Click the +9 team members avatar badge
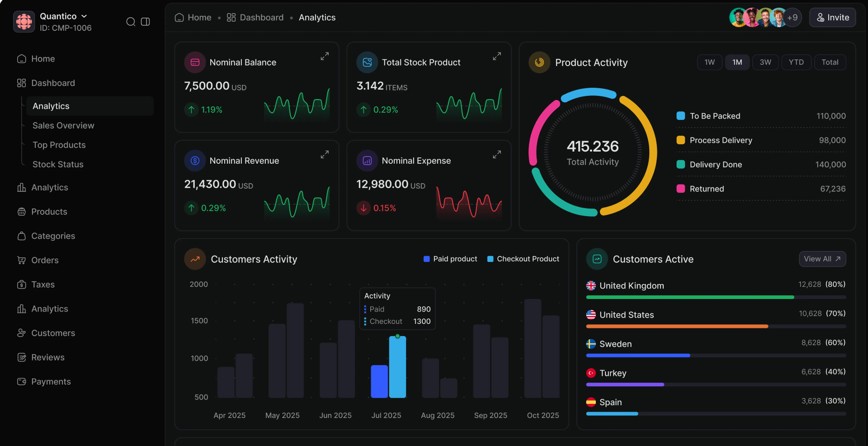 click(793, 18)
